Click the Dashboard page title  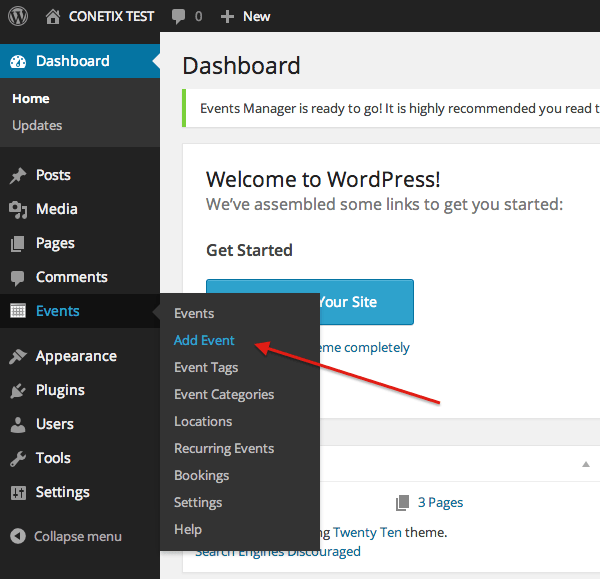tap(241, 66)
